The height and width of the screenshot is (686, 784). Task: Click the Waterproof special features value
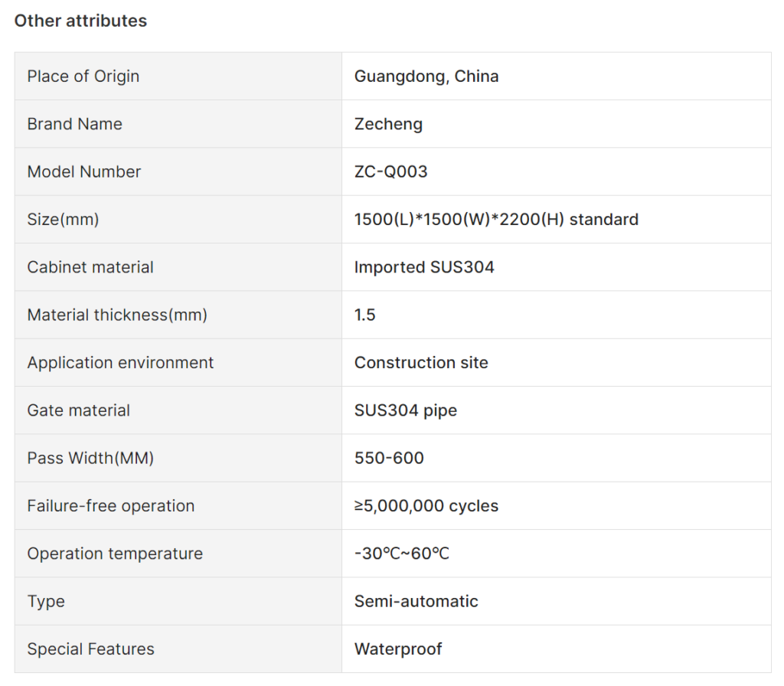(398, 649)
